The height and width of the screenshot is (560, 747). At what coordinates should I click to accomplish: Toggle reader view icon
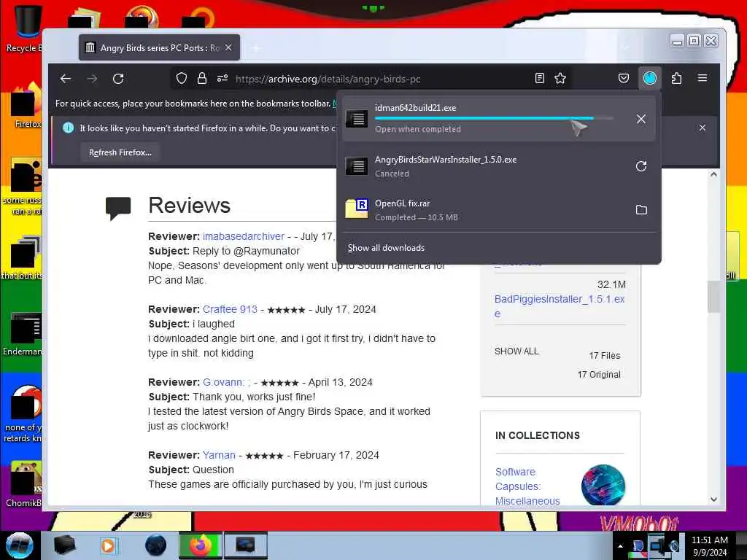[539, 79]
